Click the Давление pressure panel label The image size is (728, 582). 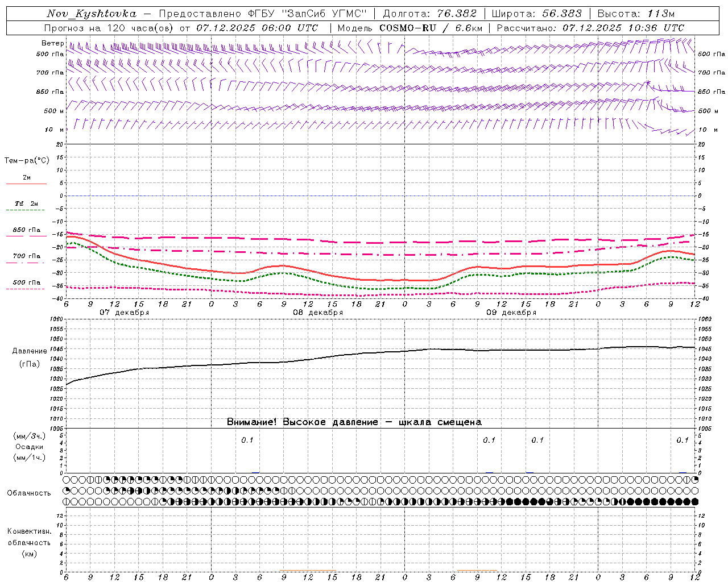click(30, 351)
